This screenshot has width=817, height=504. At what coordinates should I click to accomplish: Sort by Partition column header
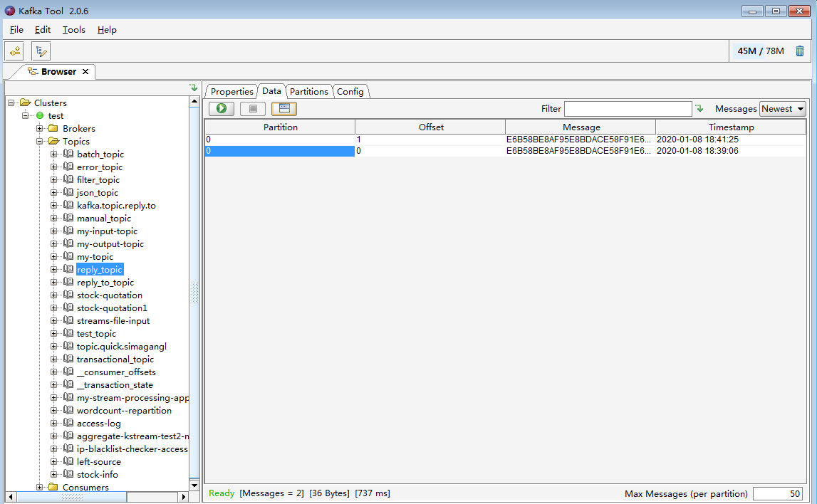coord(280,127)
